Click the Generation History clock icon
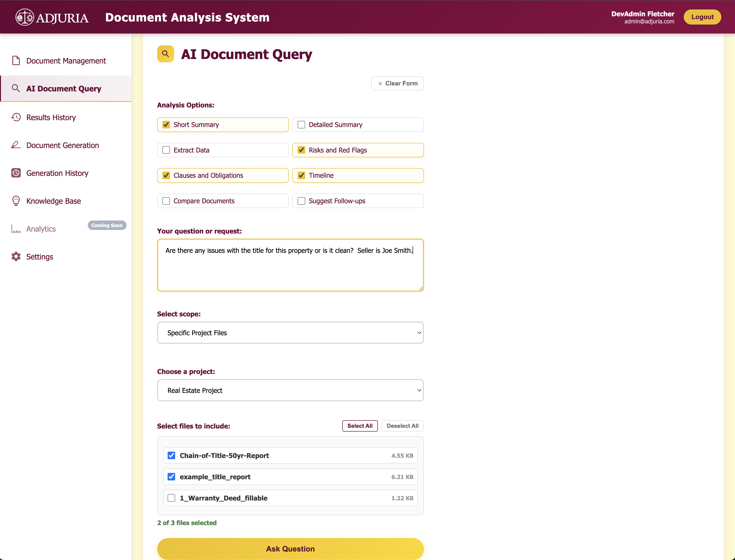Viewport: 735px width, 560px height. (x=16, y=173)
